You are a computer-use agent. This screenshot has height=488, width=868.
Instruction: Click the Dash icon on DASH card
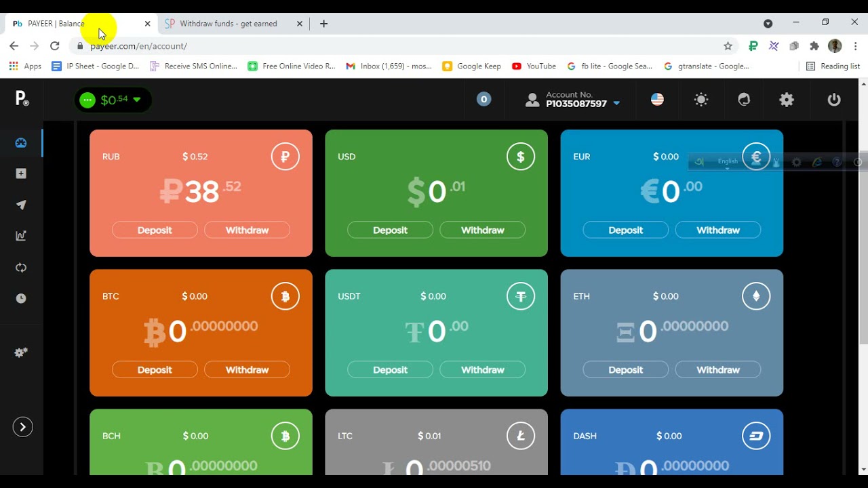[x=756, y=436]
